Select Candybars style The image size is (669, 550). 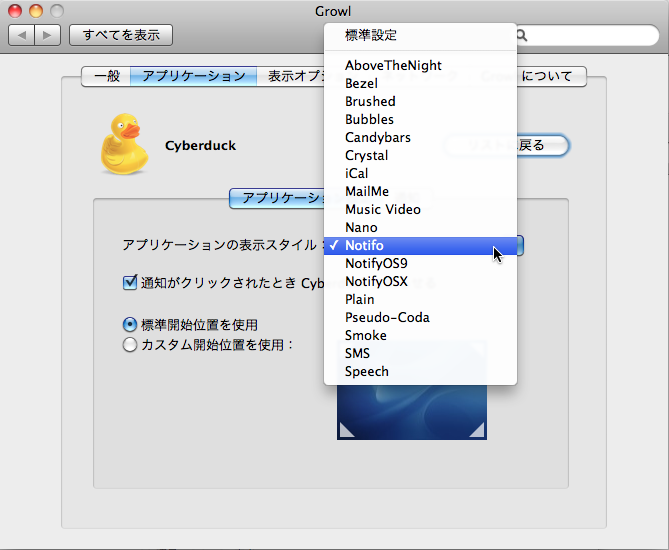(420, 137)
